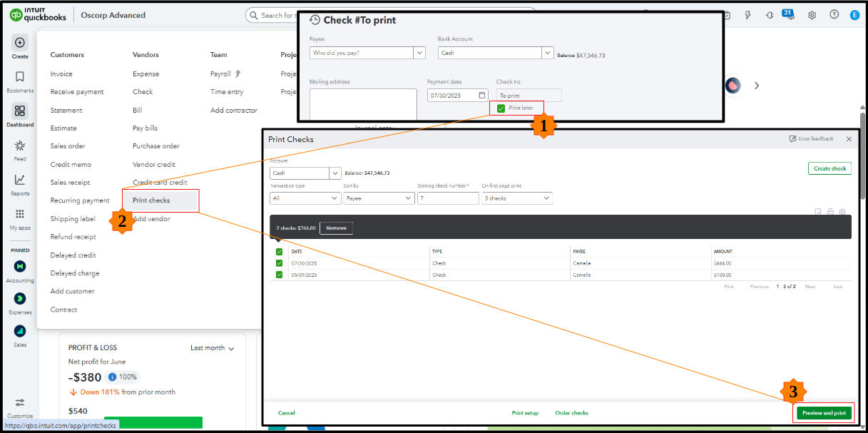This screenshot has height=433, width=868.
Task: Click the right chevron next arrow
Action: click(x=757, y=86)
